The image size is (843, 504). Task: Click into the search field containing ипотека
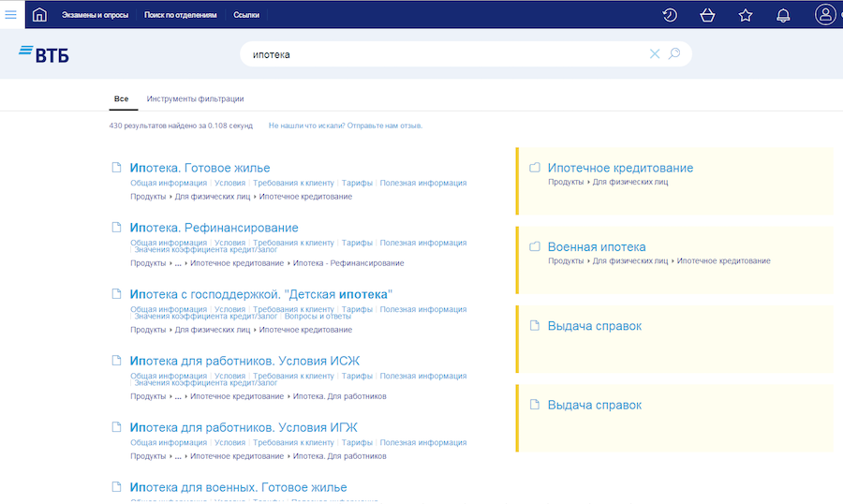pyautogui.click(x=440, y=54)
